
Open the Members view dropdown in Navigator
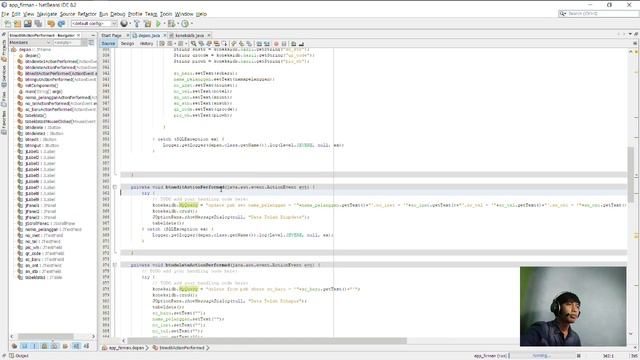pos(30,42)
